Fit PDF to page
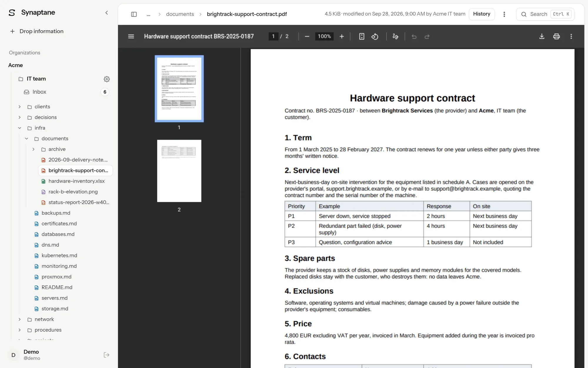The height and width of the screenshot is (368, 588). 362,37
